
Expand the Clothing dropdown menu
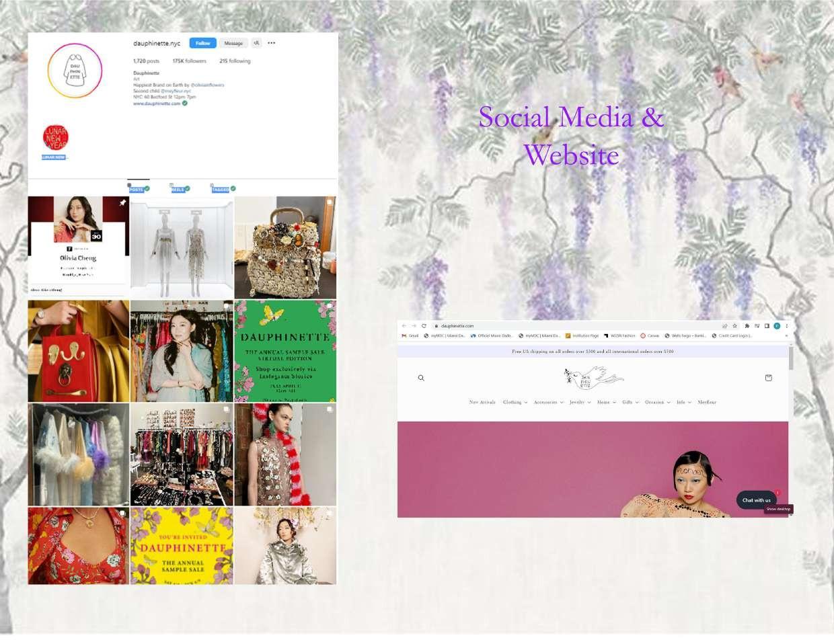tap(515, 402)
